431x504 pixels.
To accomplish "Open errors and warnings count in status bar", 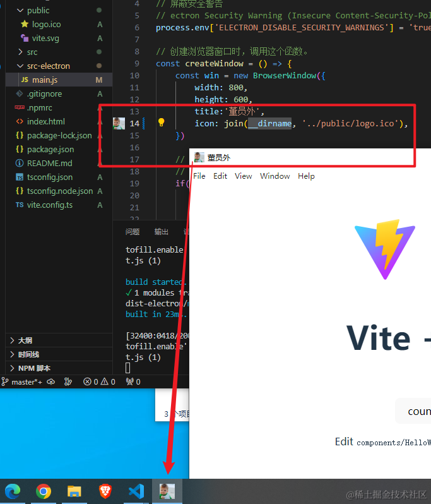I will pyautogui.click(x=99, y=382).
